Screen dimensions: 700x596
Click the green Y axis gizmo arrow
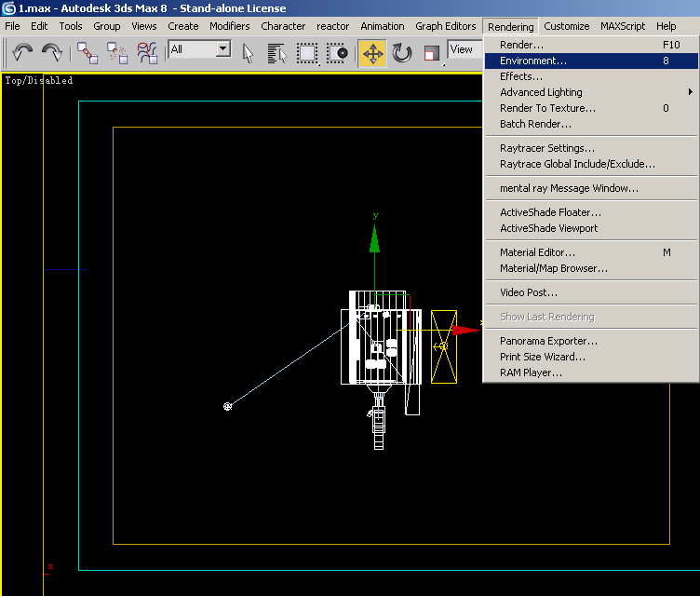point(374,238)
